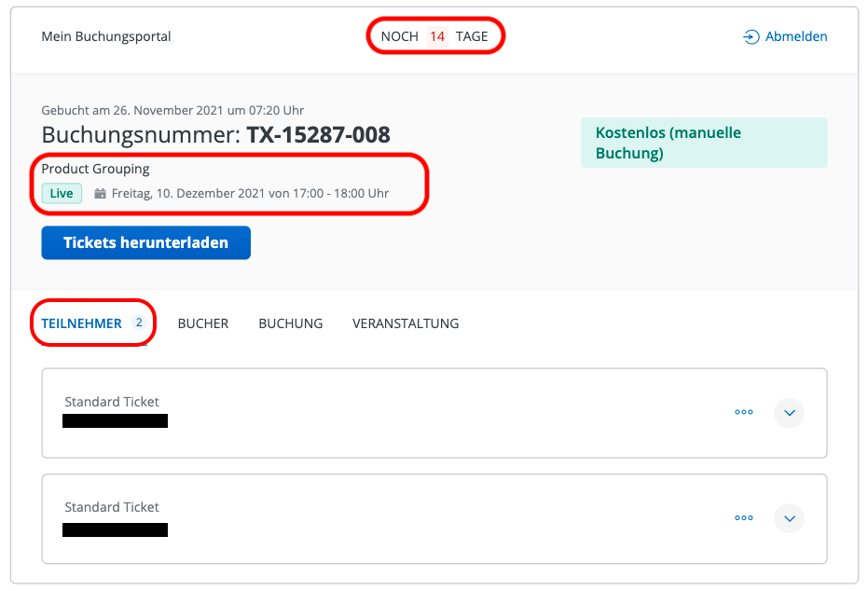Screen dimensions: 868x591
Task: Switch to the Teilnehmer tab
Action: point(81,323)
